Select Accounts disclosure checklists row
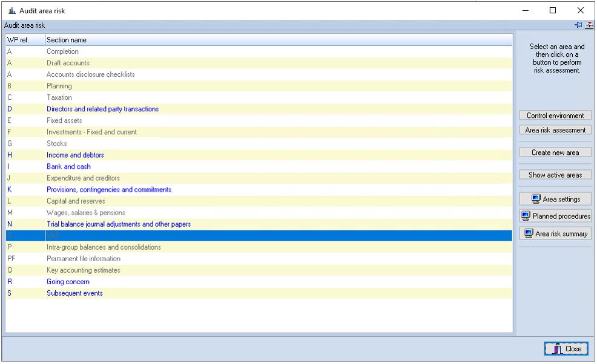The image size is (597, 364). click(x=259, y=74)
